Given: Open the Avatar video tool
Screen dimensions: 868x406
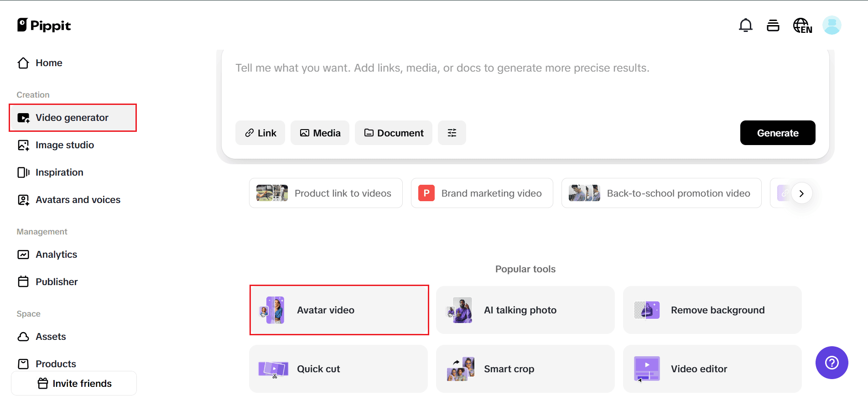Looking at the screenshot, I should [x=339, y=310].
